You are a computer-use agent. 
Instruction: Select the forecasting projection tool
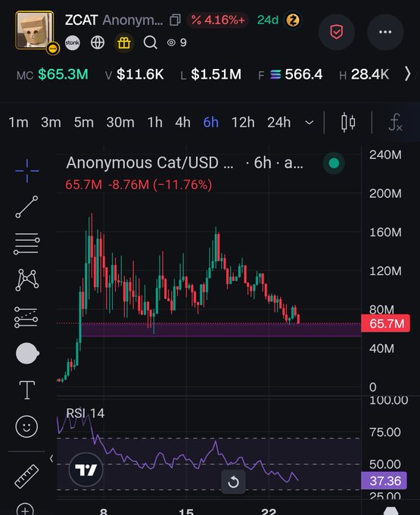tap(26, 317)
